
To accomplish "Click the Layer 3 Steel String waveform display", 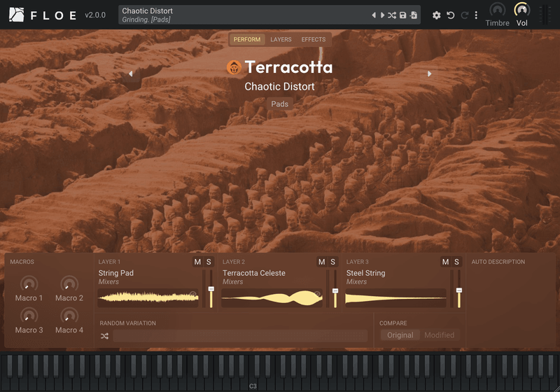I will tap(395, 297).
